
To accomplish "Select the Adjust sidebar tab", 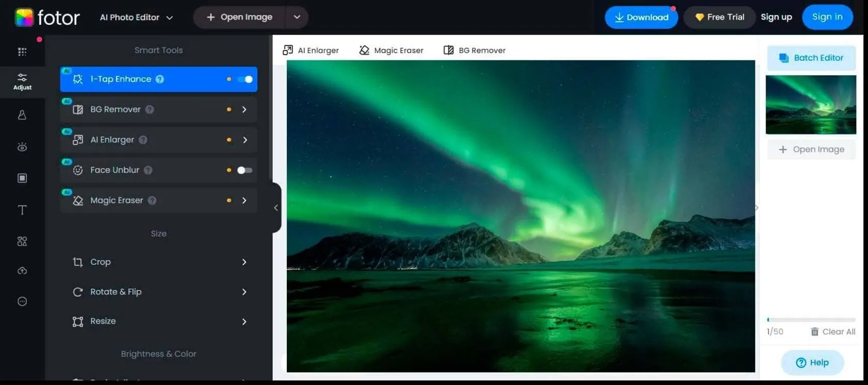I will click(x=22, y=82).
